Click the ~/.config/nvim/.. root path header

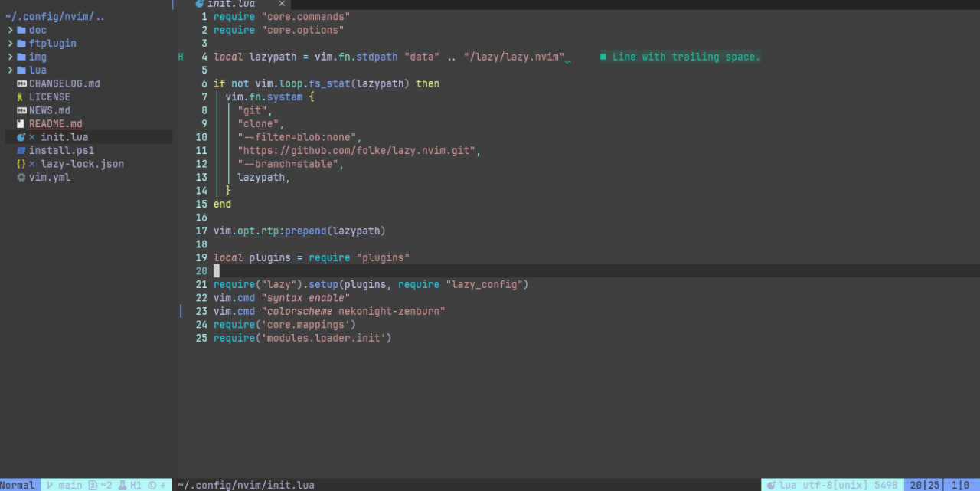(x=55, y=17)
